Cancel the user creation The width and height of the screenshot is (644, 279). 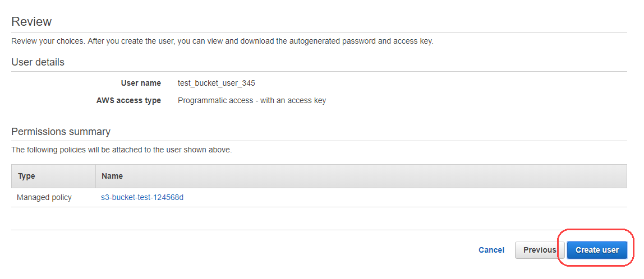[491, 250]
